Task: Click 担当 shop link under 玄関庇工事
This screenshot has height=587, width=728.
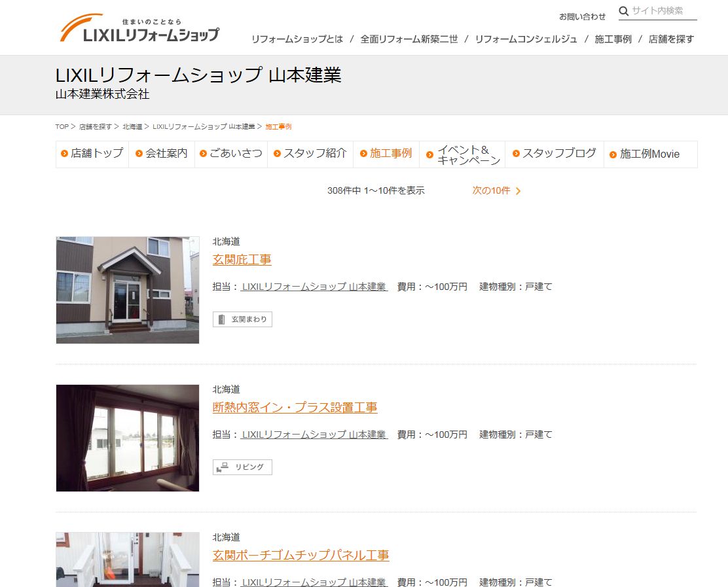Action: [x=314, y=287]
